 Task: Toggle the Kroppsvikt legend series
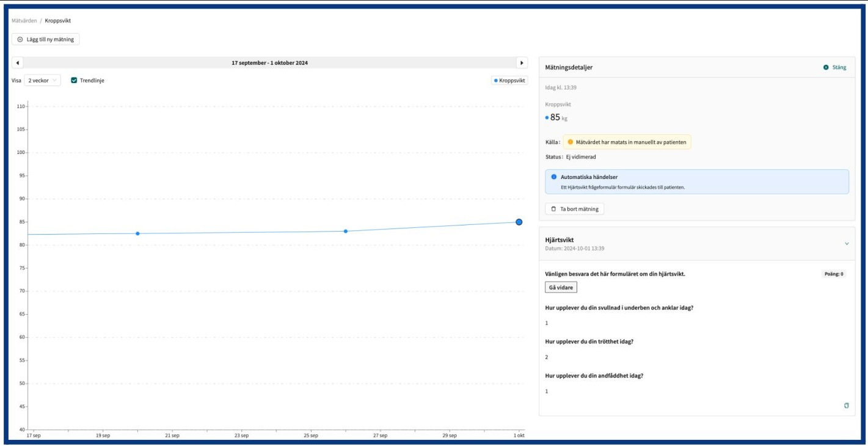point(510,81)
